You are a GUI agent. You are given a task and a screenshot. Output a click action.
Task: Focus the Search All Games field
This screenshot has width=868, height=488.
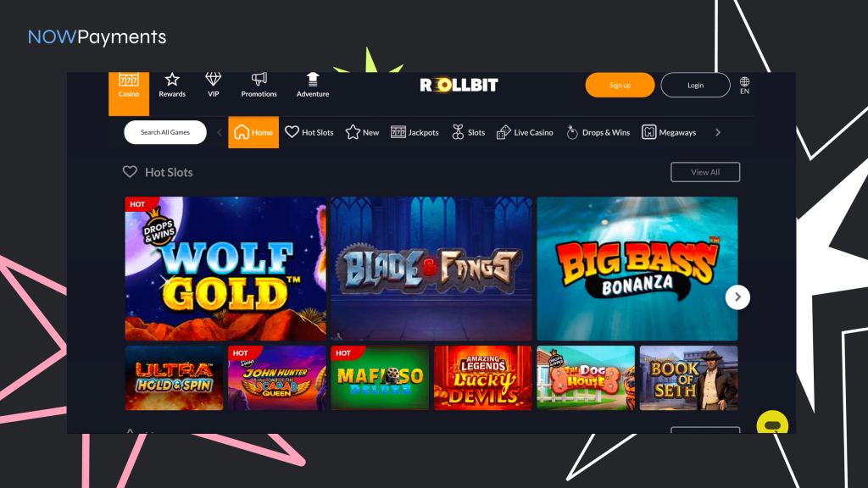[x=165, y=132]
